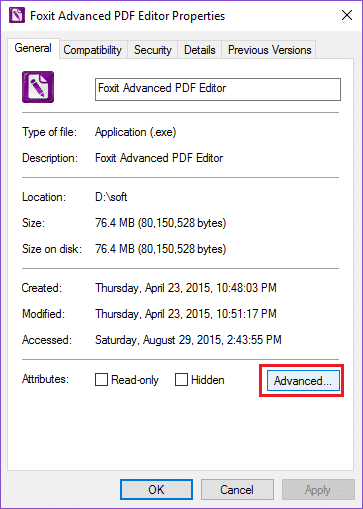The image size is (363, 509).
Task: Click the greyed Apply button
Action: pyautogui.click(x=318, y=490)
